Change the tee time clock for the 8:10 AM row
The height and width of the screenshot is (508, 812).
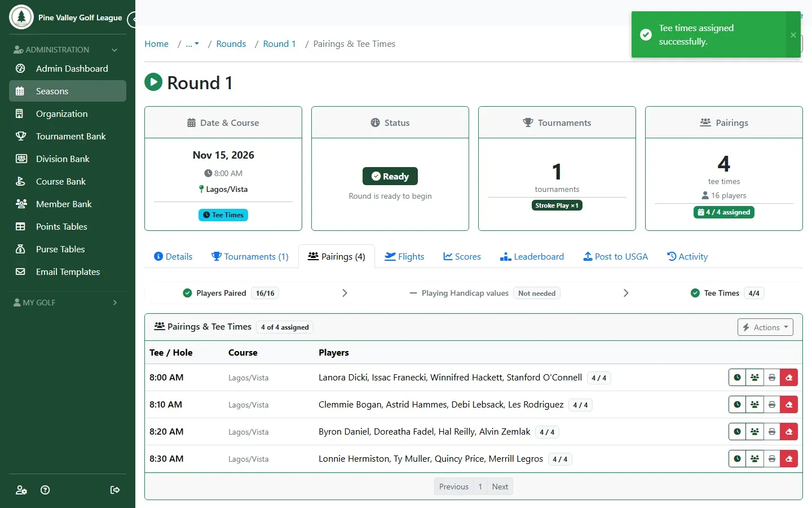point(737,405)
